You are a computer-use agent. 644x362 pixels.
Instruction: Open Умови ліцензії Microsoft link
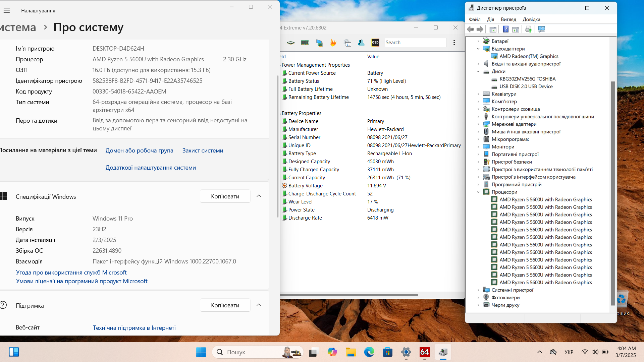tap(82, 281)
